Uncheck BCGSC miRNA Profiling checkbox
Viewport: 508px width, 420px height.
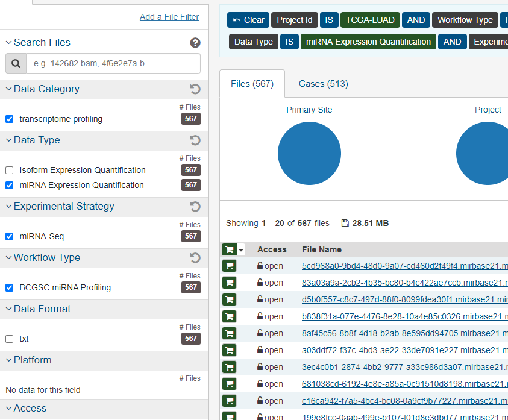coord(10,288)
